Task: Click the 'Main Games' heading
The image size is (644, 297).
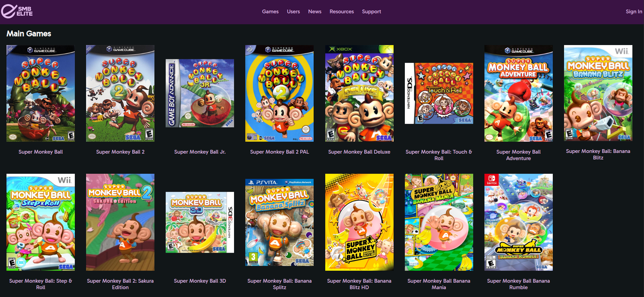Action: pos(29,33)
